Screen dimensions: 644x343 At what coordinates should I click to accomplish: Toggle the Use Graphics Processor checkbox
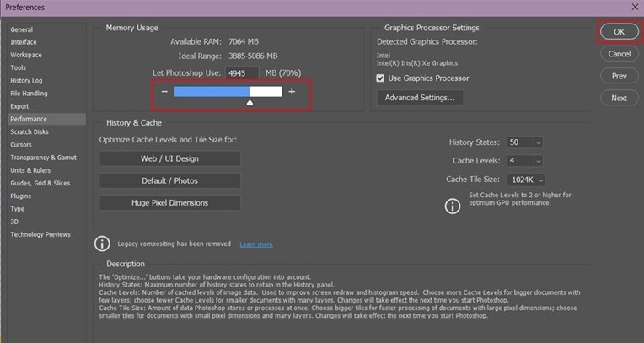pos(381,78)
